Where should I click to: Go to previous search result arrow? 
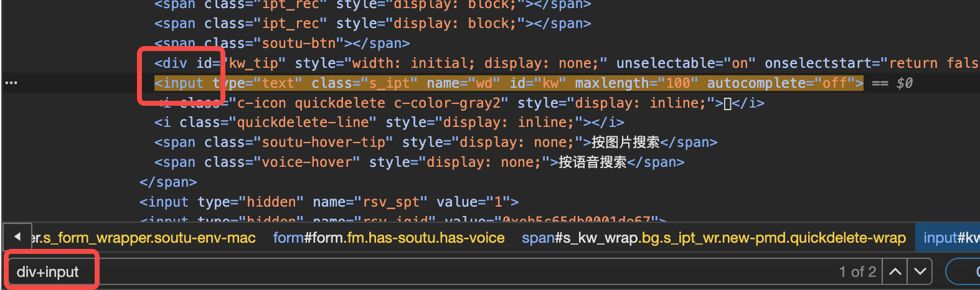tap(895, 272)
